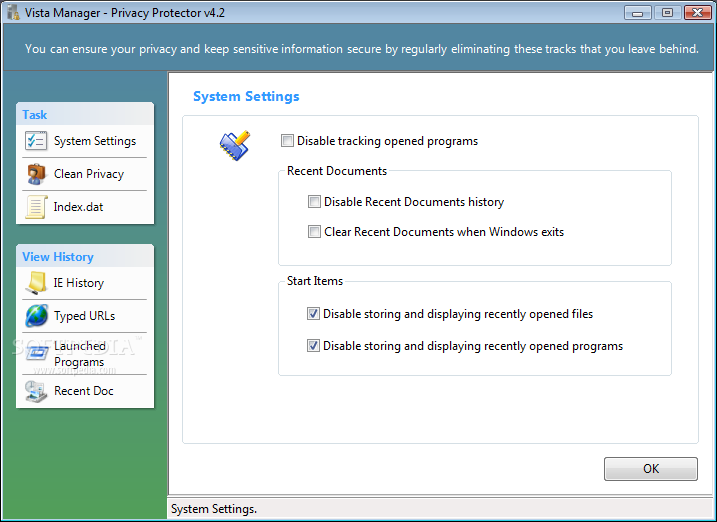This screenshot has width=717, height=522.
Task: Uncheck Disable storing recently opened programs
Action: point(313,346)
